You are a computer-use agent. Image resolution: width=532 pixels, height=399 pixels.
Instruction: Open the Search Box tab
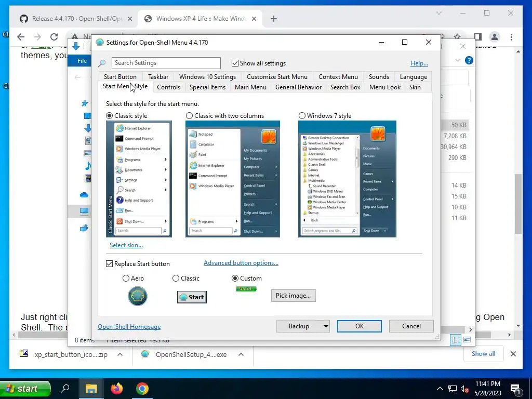coord(345,87)
